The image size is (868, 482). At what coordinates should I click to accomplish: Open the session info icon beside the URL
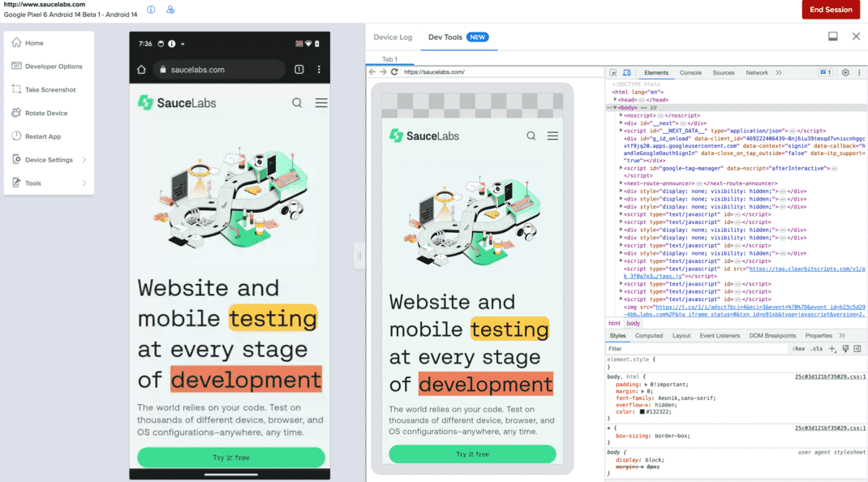pyautogui.click(x=151, y=10)
